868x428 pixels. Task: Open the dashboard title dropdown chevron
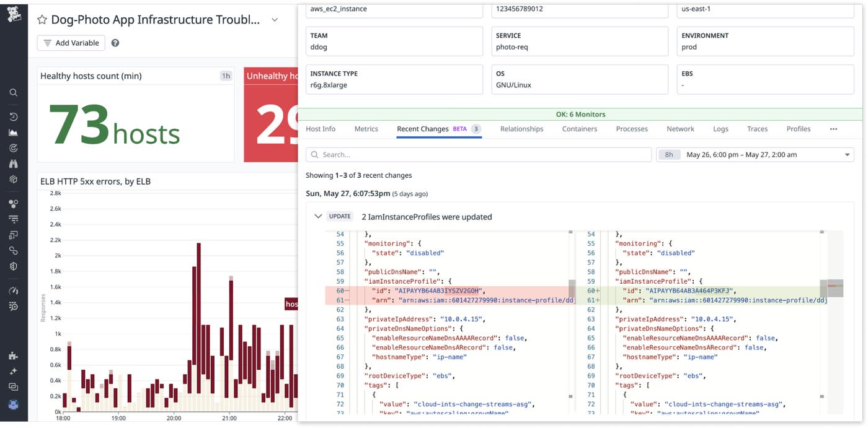(x=275, y=19)
